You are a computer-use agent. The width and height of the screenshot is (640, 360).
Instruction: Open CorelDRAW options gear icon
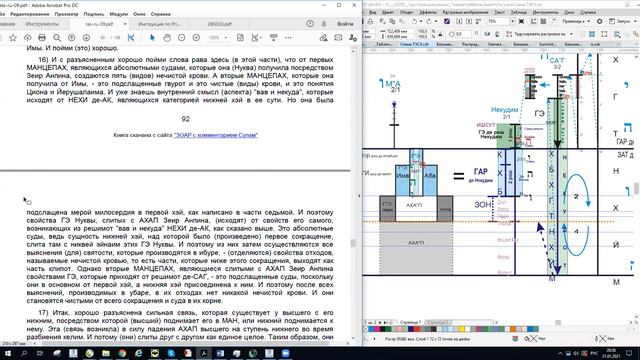point(599,21)
